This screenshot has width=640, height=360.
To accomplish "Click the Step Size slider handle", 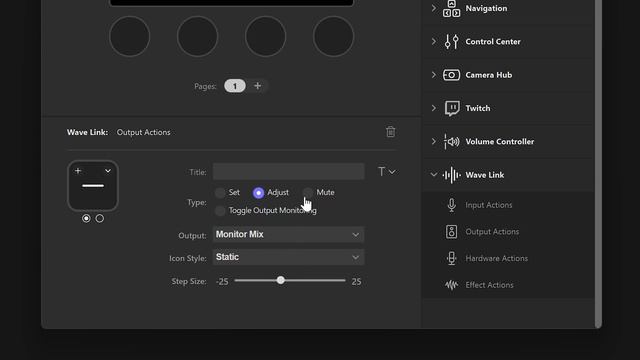I will click(x=280, y=280).
